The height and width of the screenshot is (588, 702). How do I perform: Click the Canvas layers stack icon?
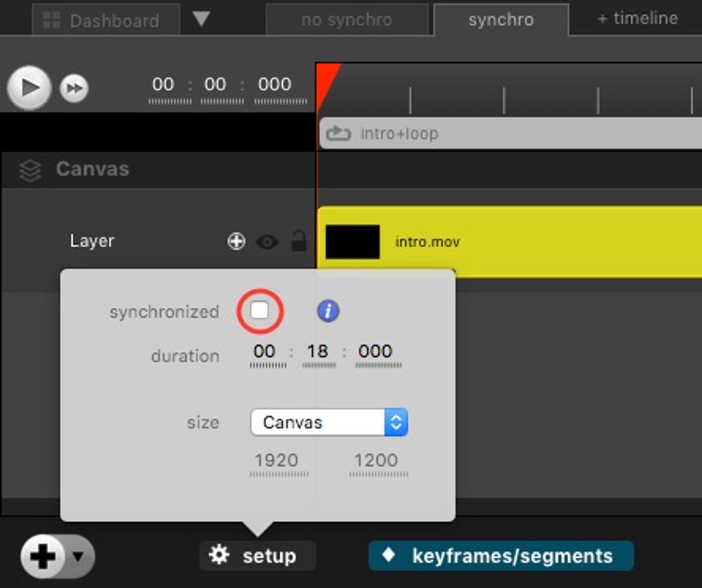pyautogui.click(x=30, y=171)
